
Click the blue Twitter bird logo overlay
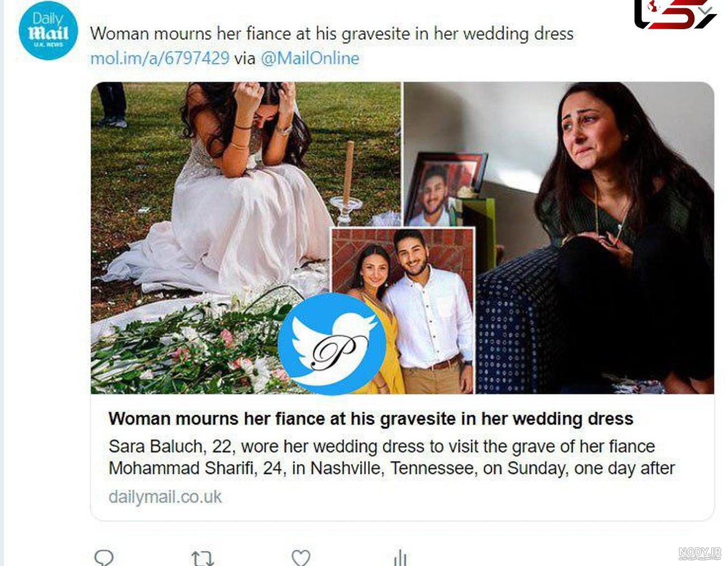pyautogui.click(x=332, y=344)
